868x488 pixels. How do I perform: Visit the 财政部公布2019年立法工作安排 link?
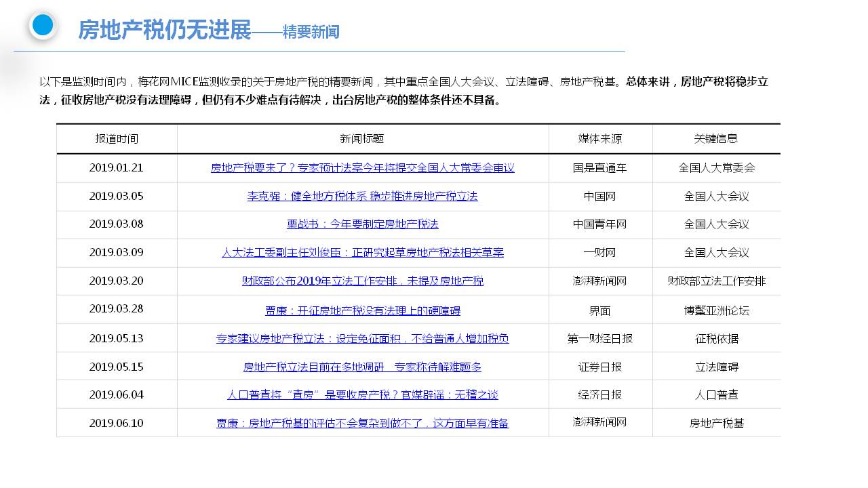pyautogui.click(x=362, y=281)
